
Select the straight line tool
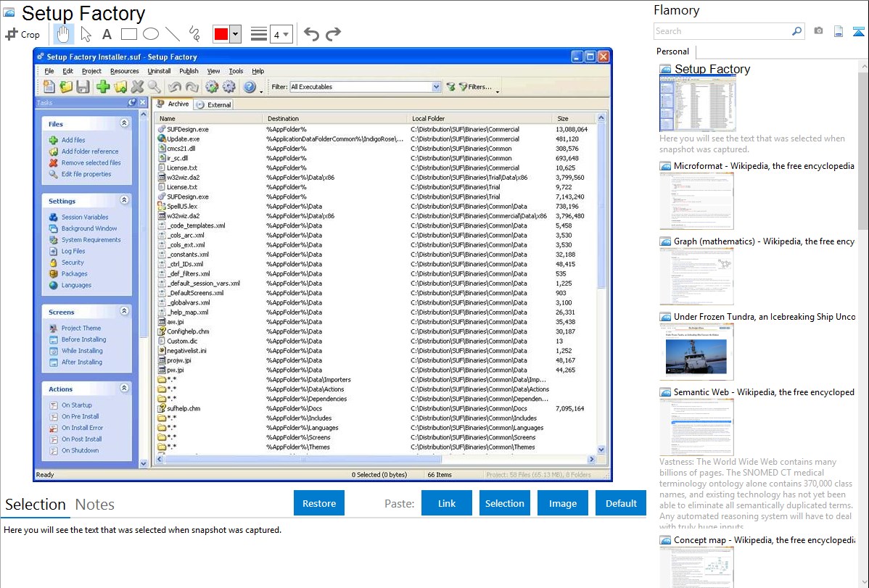172,34
